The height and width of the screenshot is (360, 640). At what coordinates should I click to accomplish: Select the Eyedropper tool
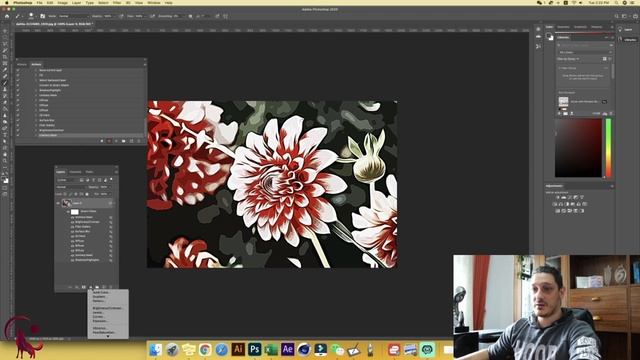[x=5, y=70]
